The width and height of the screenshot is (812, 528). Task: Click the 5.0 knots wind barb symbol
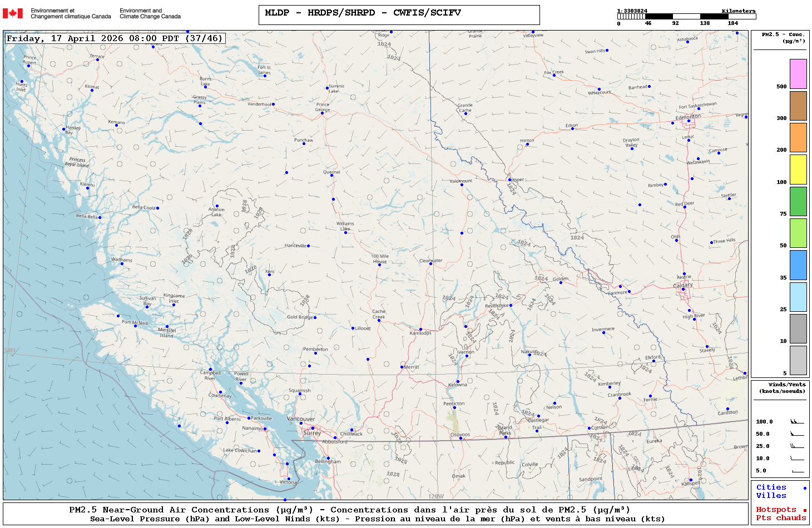coord(797,471)
